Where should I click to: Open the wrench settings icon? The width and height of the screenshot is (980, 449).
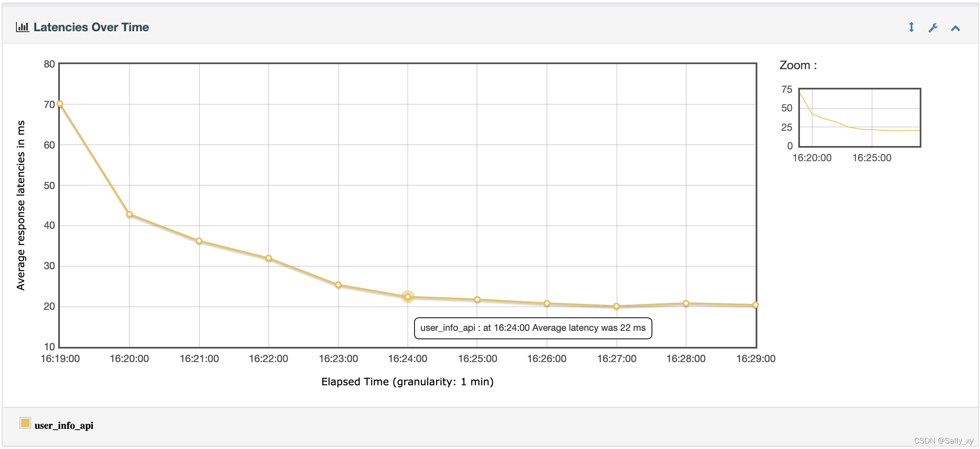point(933,28)
